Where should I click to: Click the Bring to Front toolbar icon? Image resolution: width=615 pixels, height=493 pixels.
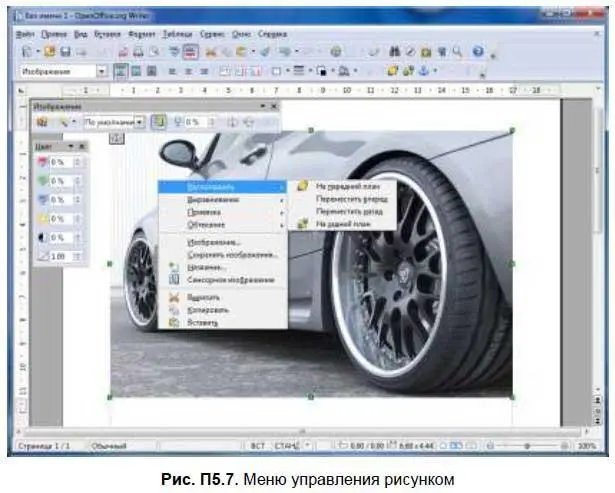click(x=392, y=71)
